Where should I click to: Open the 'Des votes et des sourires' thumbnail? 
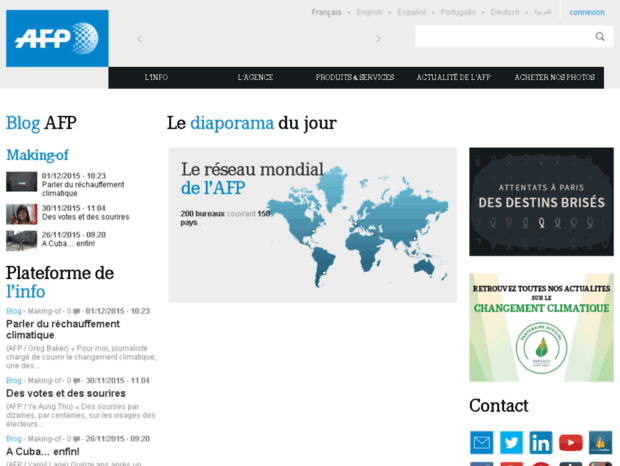point(22,212)
